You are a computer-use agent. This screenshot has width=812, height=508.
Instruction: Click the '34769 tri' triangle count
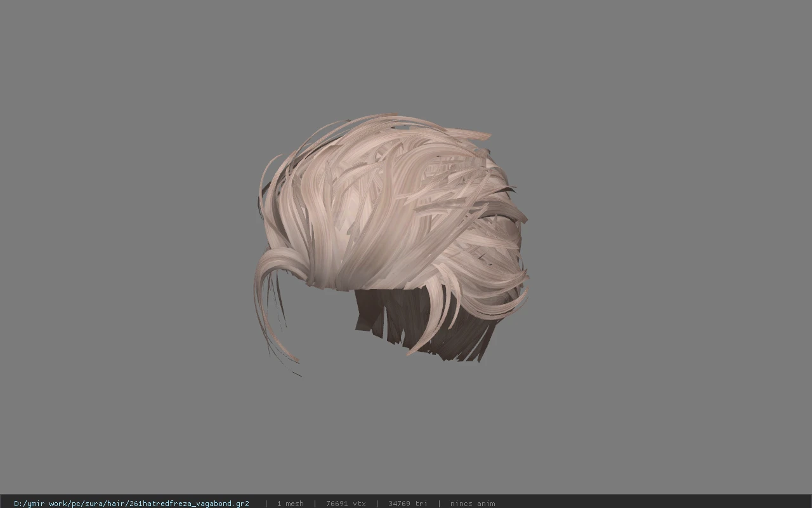click(408, 504)
